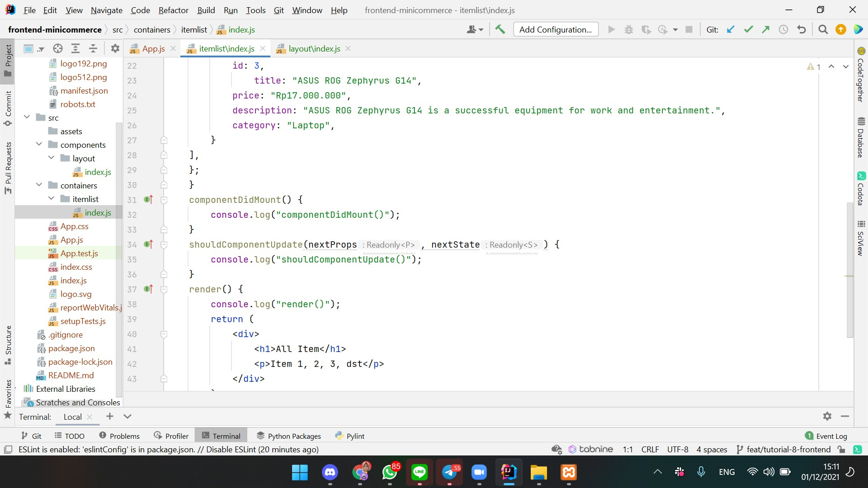Update project via the blue Git arrow
868x488 pixels.
731,29
